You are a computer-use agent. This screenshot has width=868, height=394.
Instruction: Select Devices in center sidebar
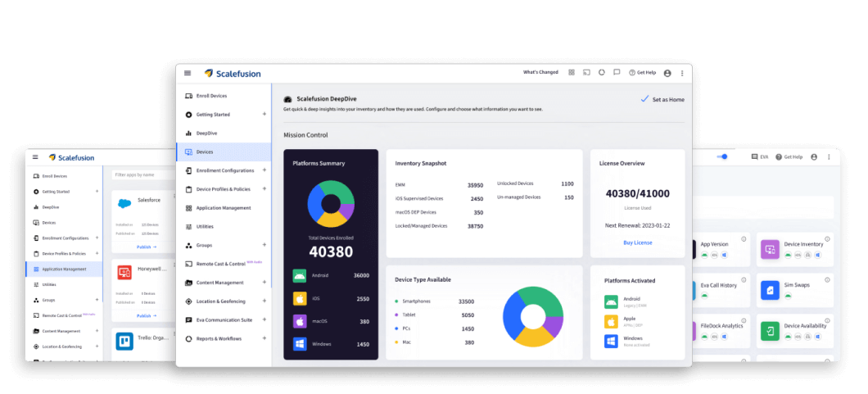click(224, 152)
